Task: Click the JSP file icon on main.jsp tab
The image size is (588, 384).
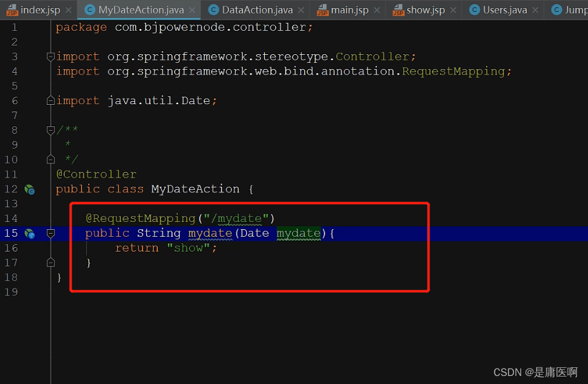Action: coord(322,10)
